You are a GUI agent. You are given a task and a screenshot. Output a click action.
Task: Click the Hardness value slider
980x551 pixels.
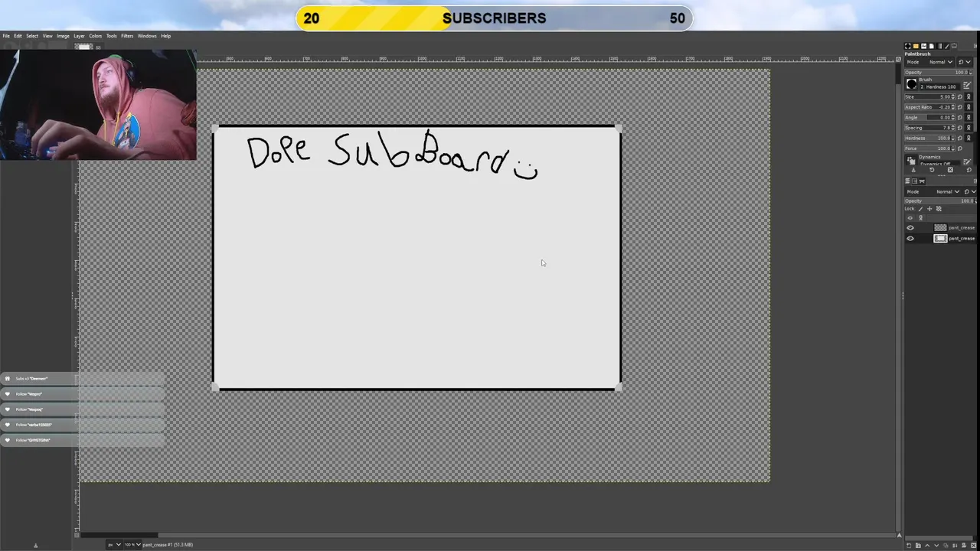(929, 138)
